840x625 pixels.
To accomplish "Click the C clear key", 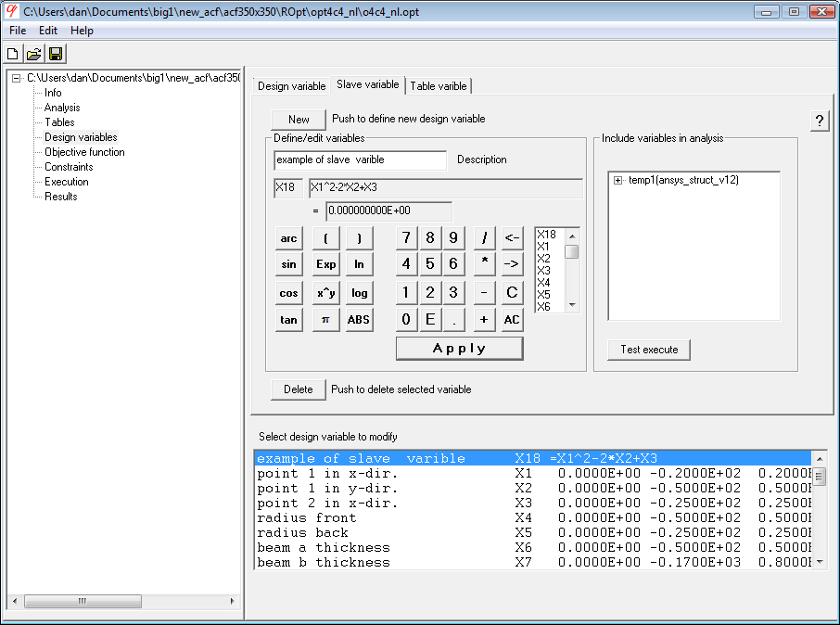I will click(512, 293).
